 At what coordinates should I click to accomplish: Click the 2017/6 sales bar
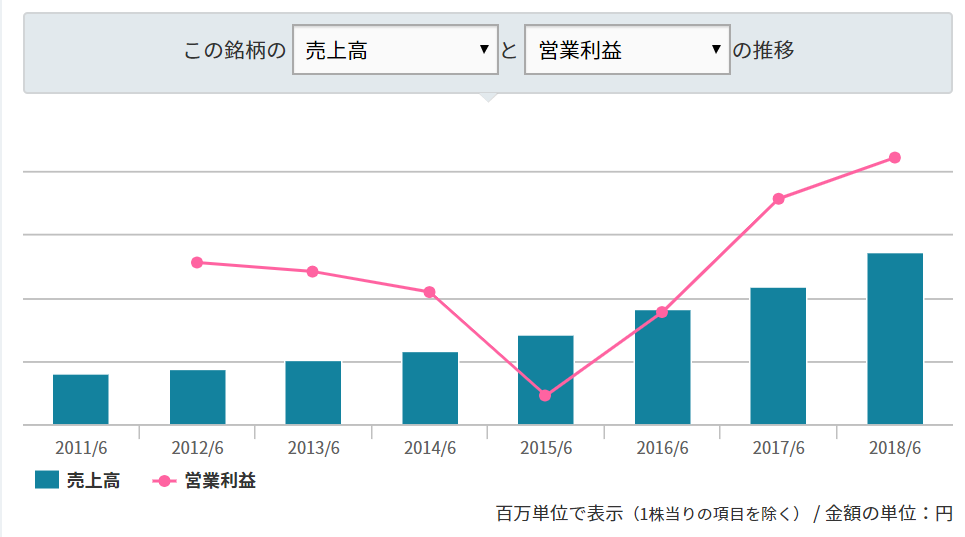(778, 357)
